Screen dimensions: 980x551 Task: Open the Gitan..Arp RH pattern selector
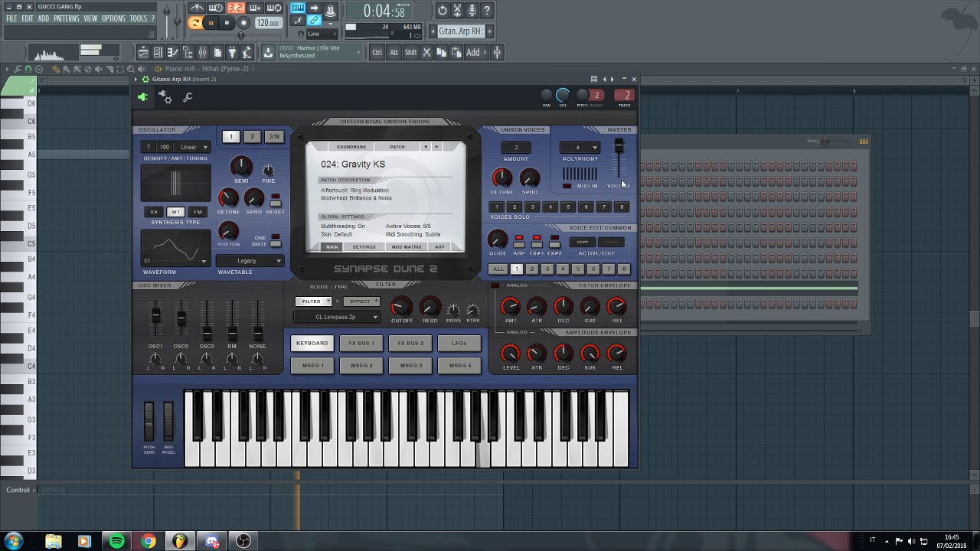pos(462,31)
